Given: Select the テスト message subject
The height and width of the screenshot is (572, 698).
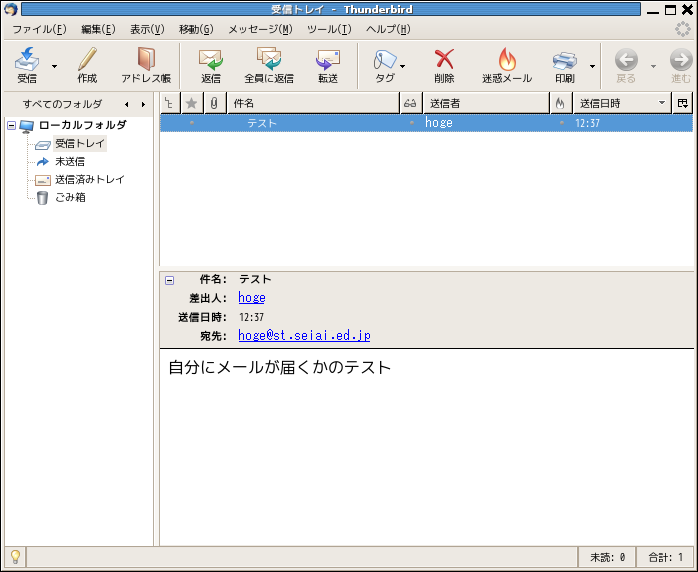Looking at the screenshot, I should pyautogui.click(x=262, y=123).
